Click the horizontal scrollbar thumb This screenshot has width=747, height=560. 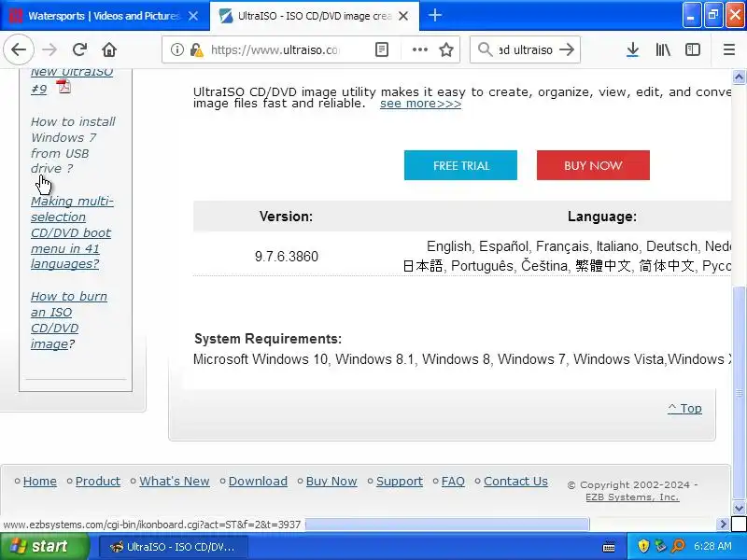pos(447,525)
